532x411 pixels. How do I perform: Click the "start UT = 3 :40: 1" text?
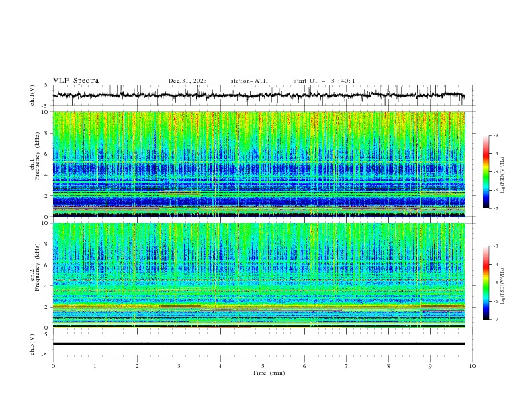[324, 81]
